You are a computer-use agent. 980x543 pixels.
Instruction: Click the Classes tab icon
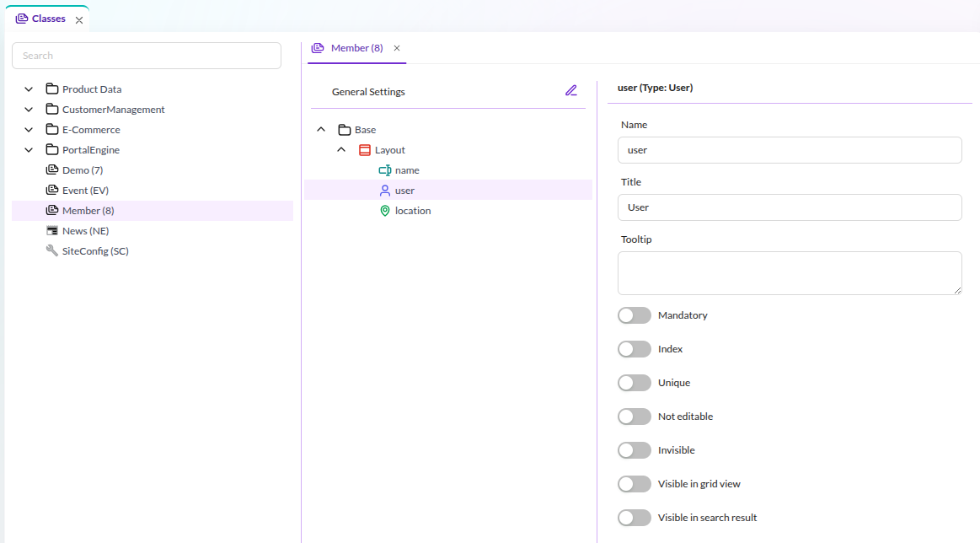[22, 19]
